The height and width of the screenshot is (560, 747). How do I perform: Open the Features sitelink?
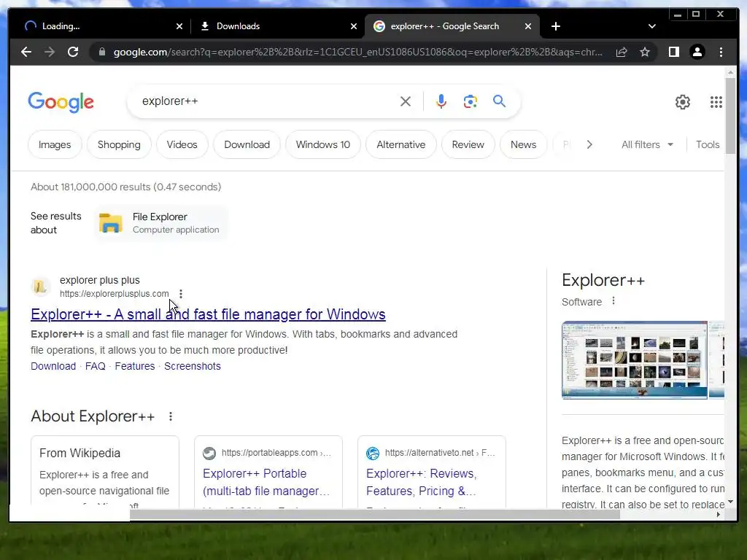pyautogui.click(x=135, y=366)
